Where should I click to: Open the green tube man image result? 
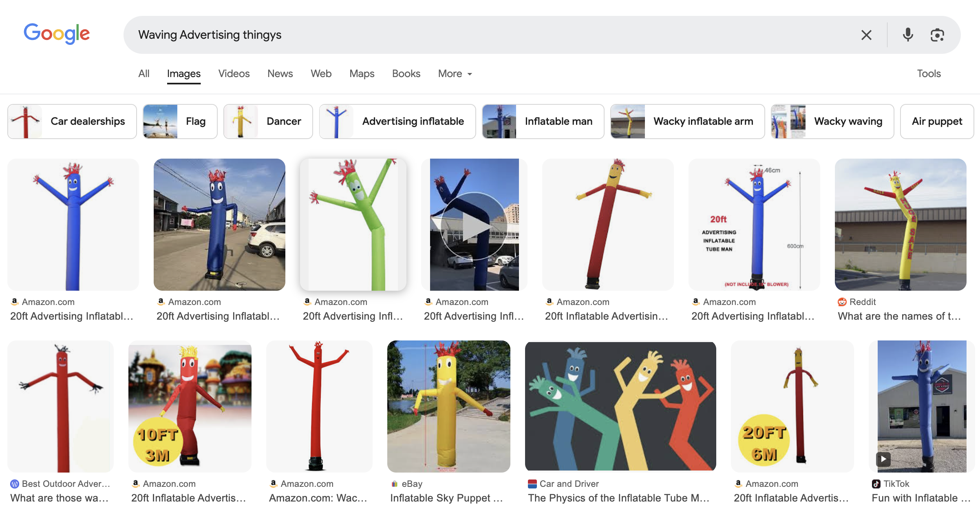[x=353, y=225]
